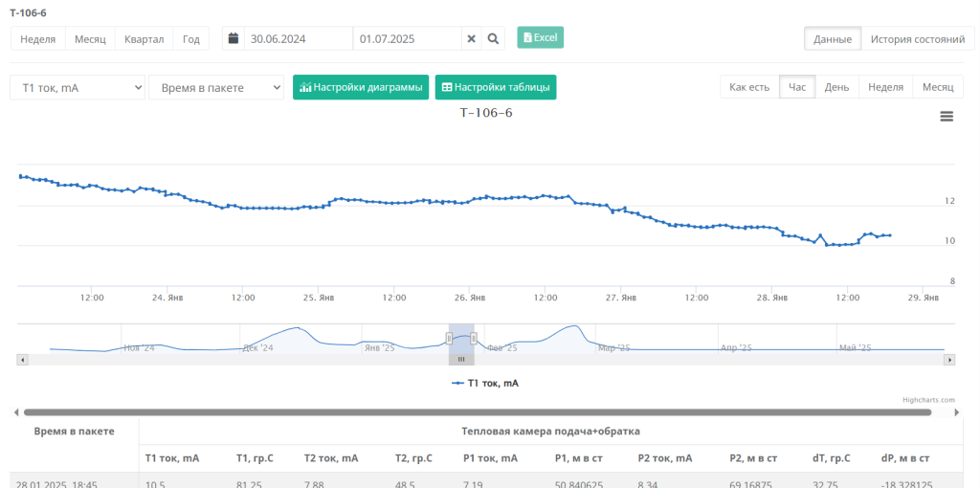Click the magnifier search icon
Viewport: 980px width, 488px height.
tap(493, 38)
